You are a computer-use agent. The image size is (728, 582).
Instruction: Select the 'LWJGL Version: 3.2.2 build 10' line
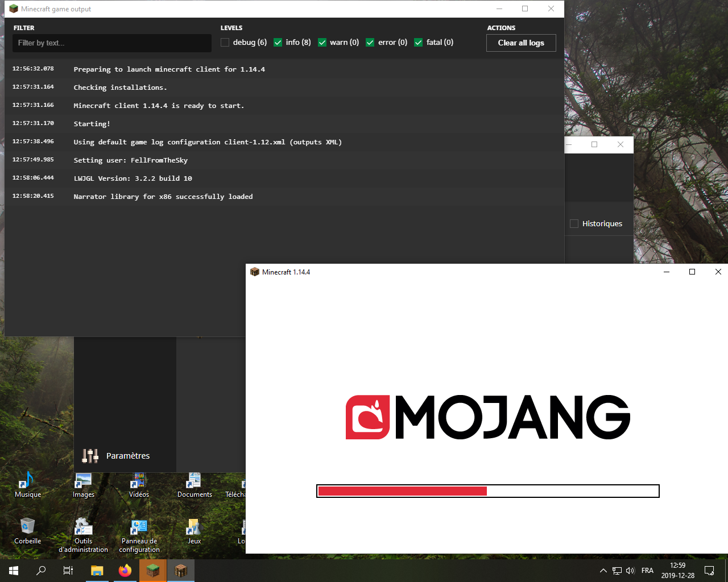click(284, 178)
